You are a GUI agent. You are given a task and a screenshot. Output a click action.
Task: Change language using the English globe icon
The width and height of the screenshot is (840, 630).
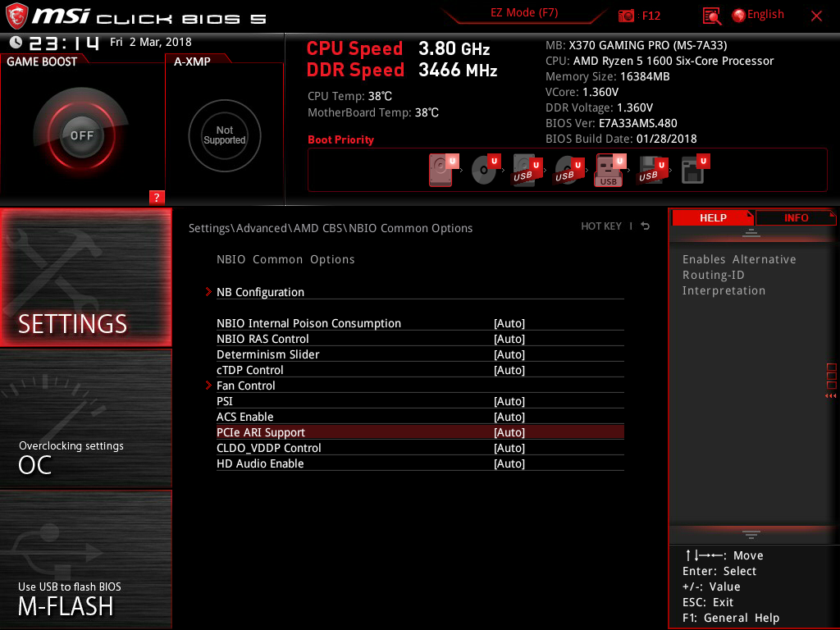tap(758, 15)
